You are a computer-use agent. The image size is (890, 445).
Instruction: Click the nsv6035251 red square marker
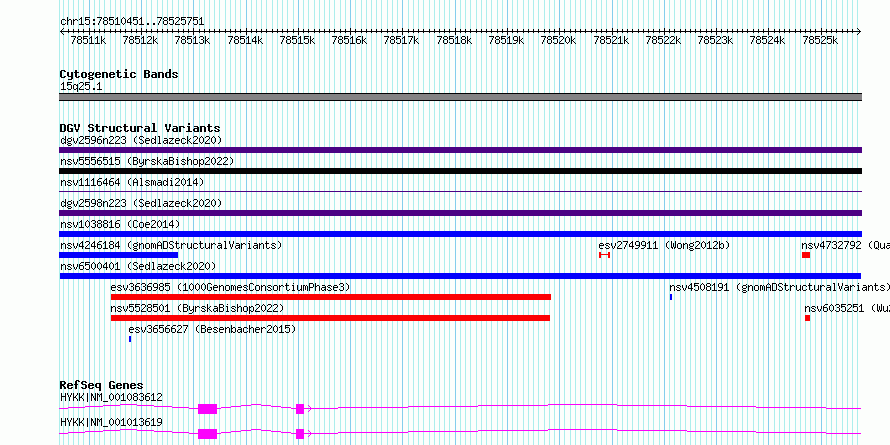(808, 318)
